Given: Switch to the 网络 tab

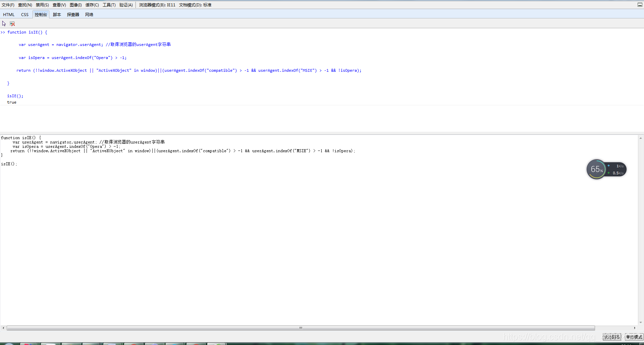Looking at the screenshot, I should click(89, 14).
